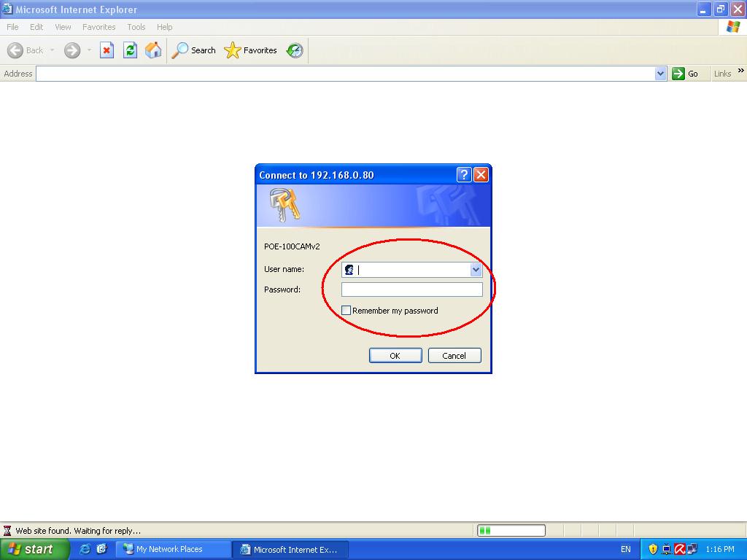Expand the Address bar dropdown arrow
Image resolution: width=747 pixels, height=560 pixels.
[x=660, y=74]
